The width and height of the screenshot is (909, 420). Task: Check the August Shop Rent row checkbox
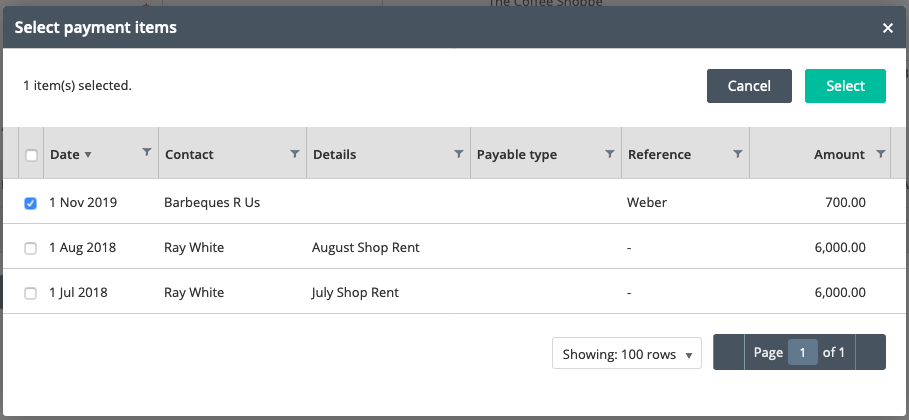pyautogui.click(x=30, y=248)
